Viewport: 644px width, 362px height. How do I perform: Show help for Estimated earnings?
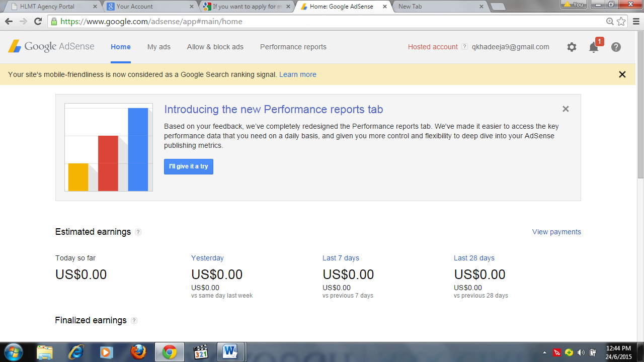pyautogui.click(x=138, y=232)
